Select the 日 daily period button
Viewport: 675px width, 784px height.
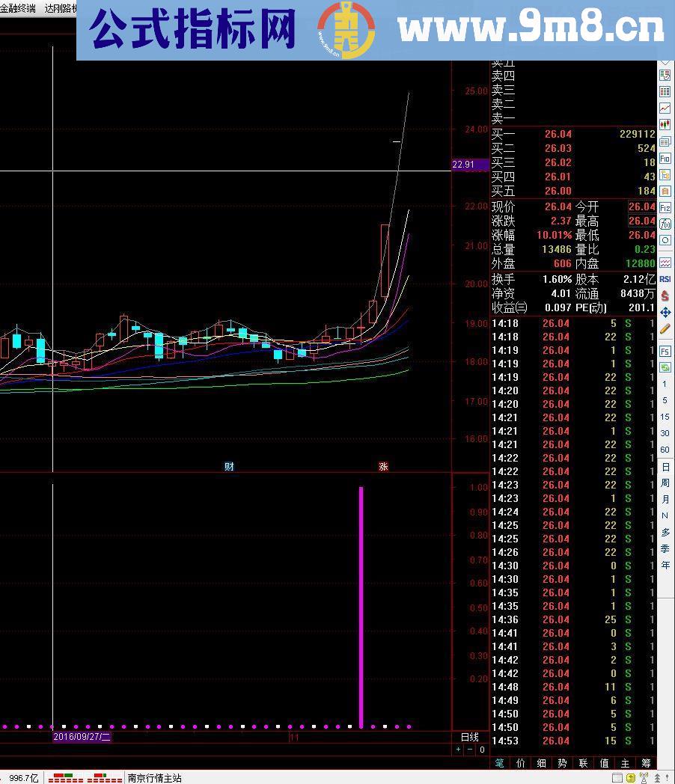[665, 467]
